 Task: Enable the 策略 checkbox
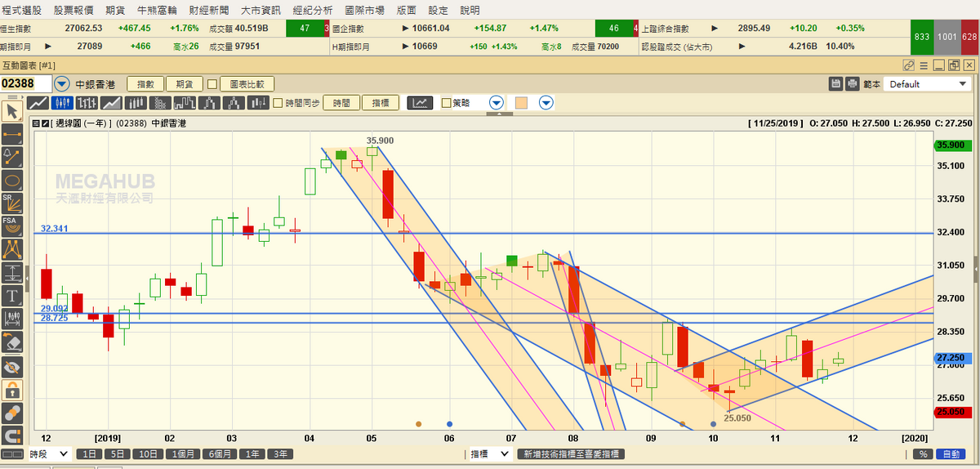(x=446, y=103)
